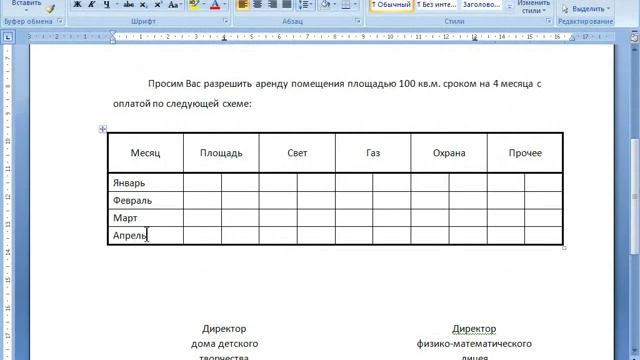The width and height of the screenshot is (640, 360).
Task: Apply superscript formatting
Action: 158,4
